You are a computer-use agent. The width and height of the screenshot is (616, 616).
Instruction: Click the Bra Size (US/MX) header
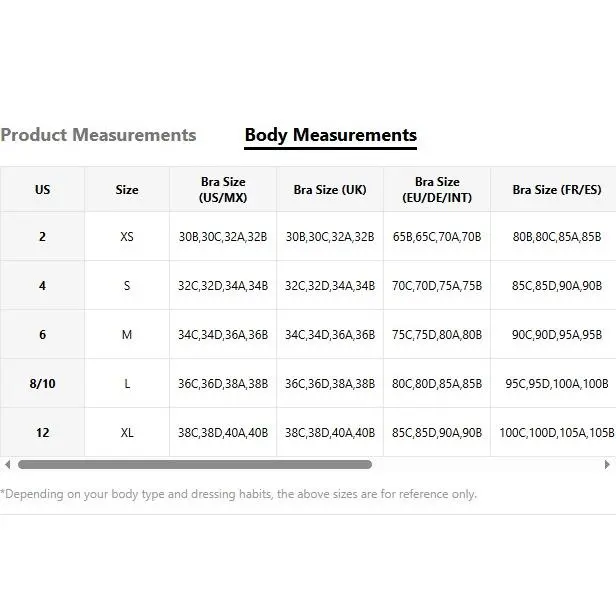(222, 190)
